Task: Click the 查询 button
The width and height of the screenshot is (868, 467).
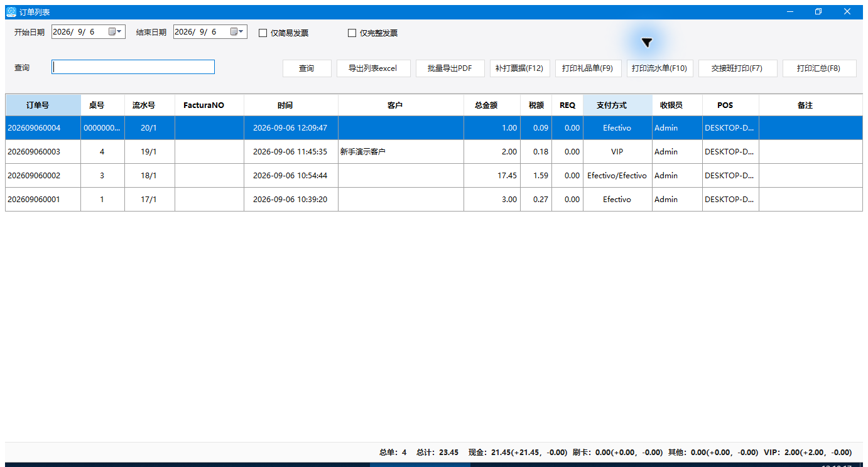Action: (x=307, y=68)
